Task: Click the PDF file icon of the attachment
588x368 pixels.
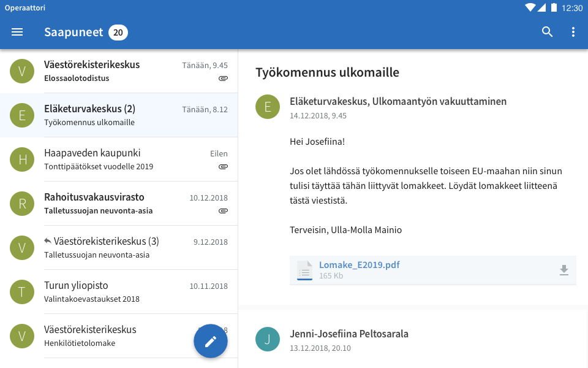Action: [x=304, y=270]
